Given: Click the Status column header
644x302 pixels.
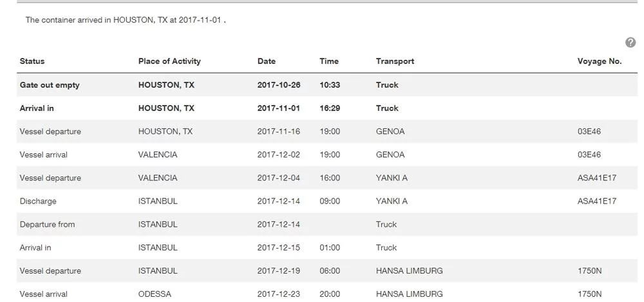Looking at the screenshot, I should pos(32,61).
